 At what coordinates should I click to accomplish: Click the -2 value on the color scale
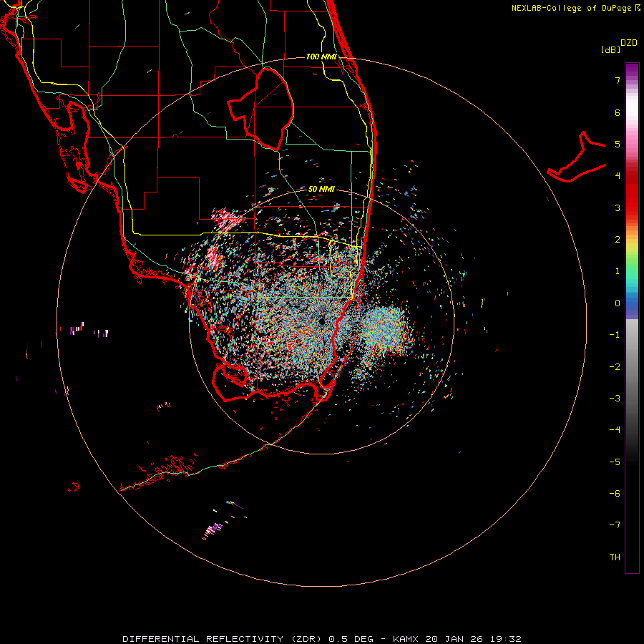tap(615, 366)
